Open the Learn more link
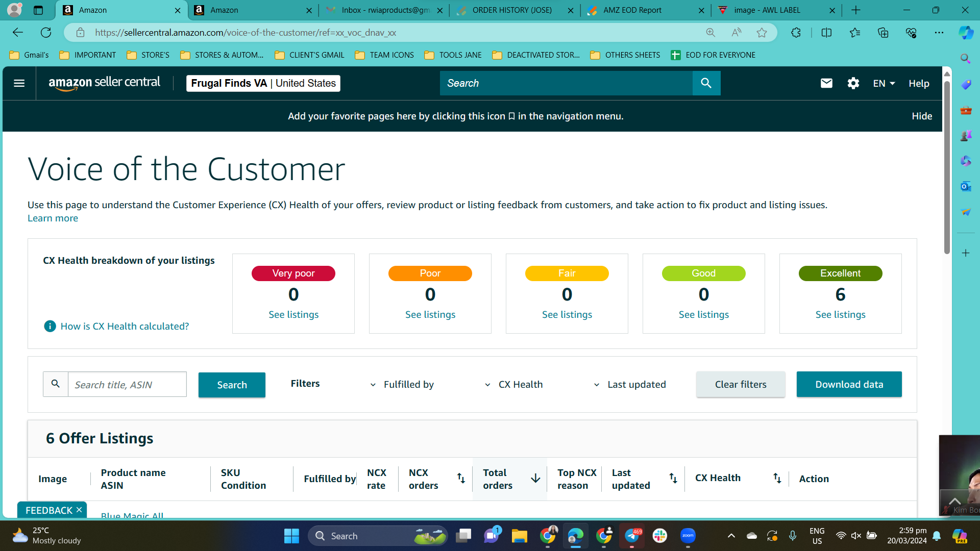 53,218
